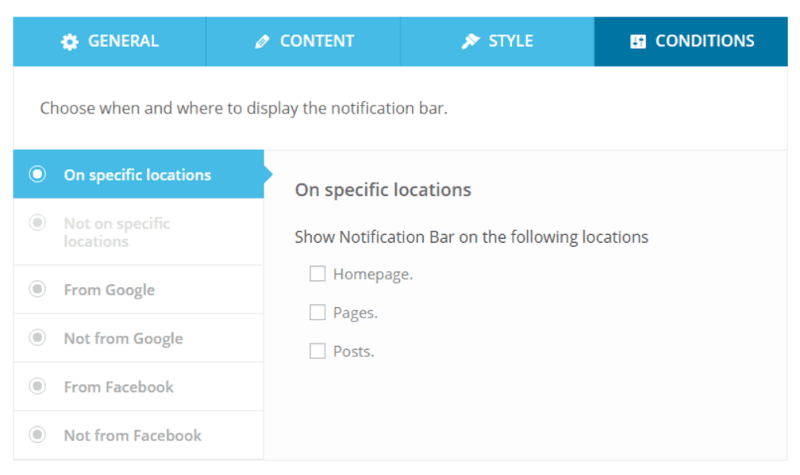Click the gear icon on General tab

coord(70,42)
